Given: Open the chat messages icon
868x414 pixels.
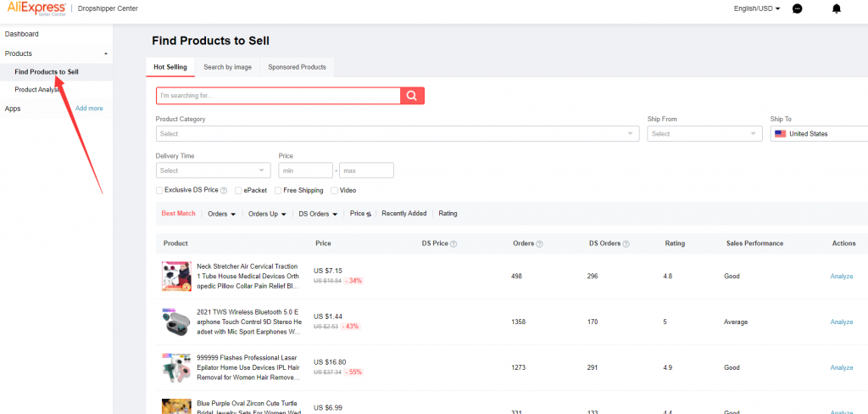Looking at the screenshot, I should click(x=797, y=8).
